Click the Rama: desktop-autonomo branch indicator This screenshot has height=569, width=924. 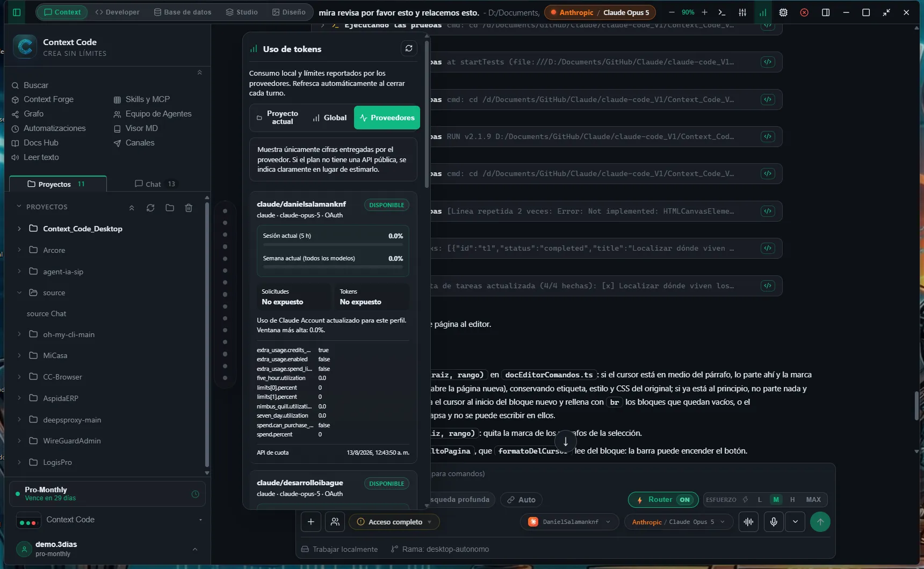pyautogui.click(x=440, y=549)
